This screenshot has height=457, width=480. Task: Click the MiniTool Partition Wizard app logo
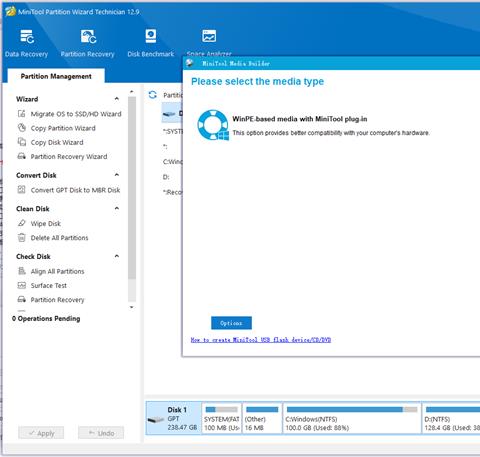[x=10, y=11]
